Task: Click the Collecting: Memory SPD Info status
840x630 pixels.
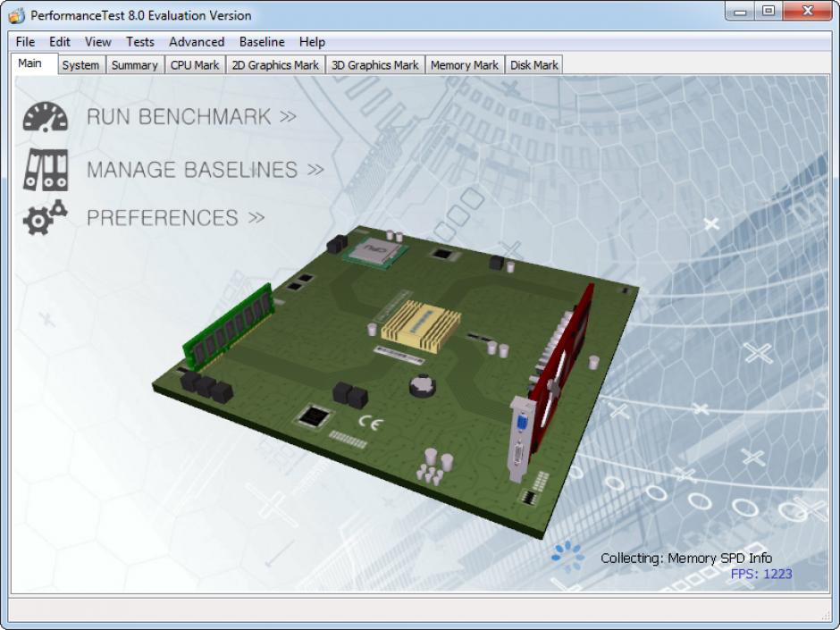Action: click(x=686, y=559)
